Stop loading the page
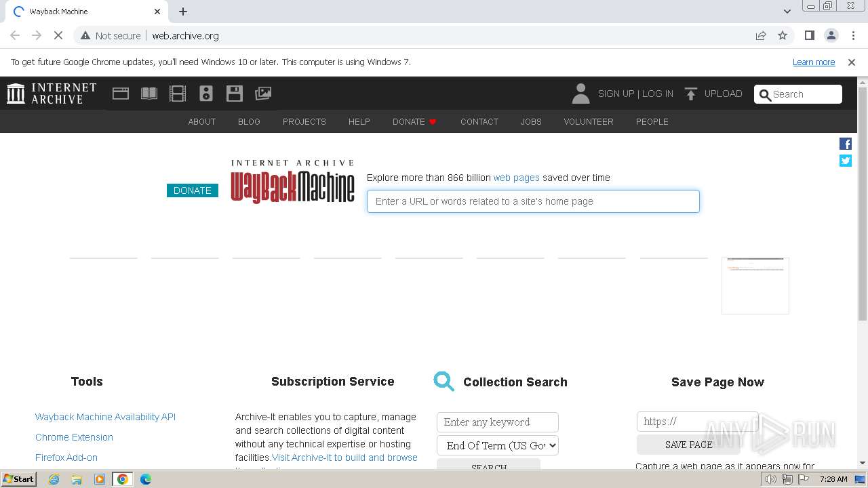The height and width of the screenshot is (488, 868). pos(58,35)
